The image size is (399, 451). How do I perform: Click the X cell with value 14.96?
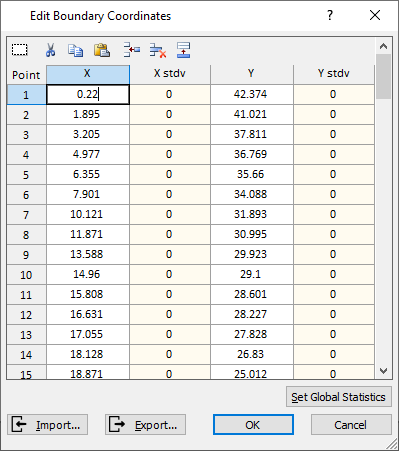pos(88,274)
